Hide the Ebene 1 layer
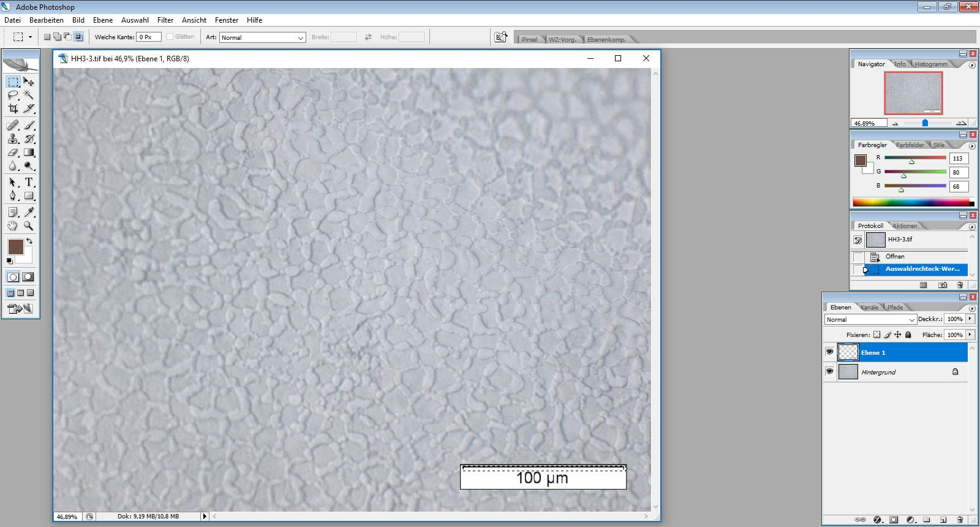Viewport: 980px width, 527px height. [829, 352]
